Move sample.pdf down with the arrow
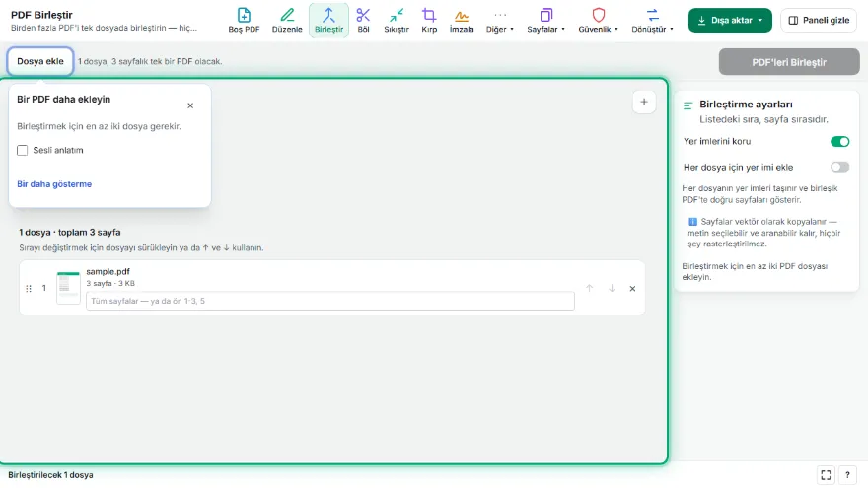 point(612,288)
